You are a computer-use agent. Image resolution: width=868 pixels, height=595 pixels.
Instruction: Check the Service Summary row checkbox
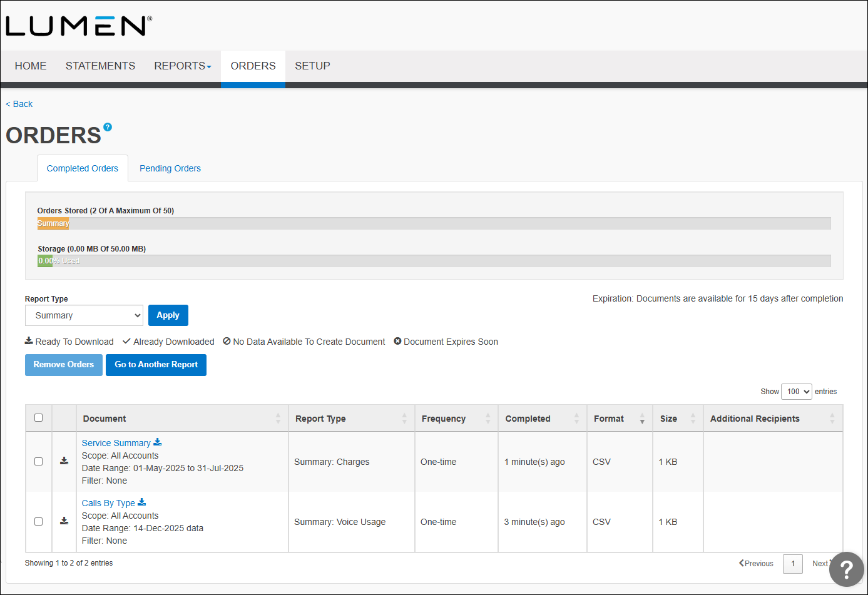click(x=39, y=462)
